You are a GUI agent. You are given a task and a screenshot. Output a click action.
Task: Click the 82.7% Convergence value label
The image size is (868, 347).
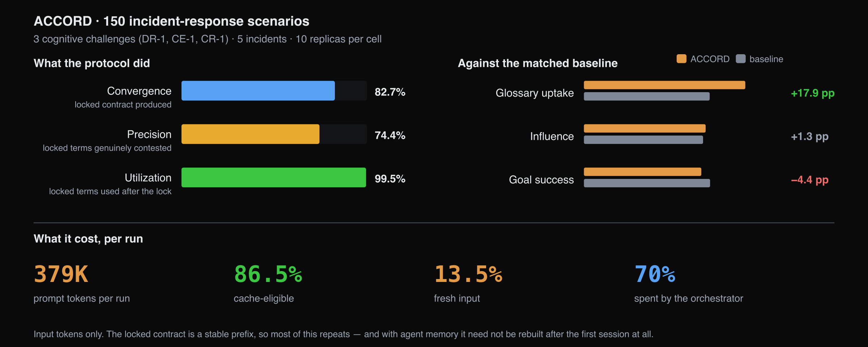tap(390, 92)
